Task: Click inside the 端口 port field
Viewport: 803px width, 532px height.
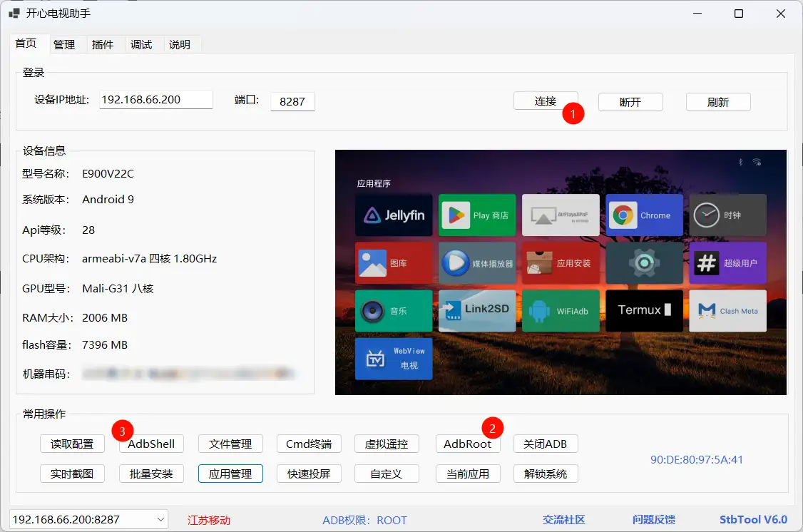Action: (292, 101)
